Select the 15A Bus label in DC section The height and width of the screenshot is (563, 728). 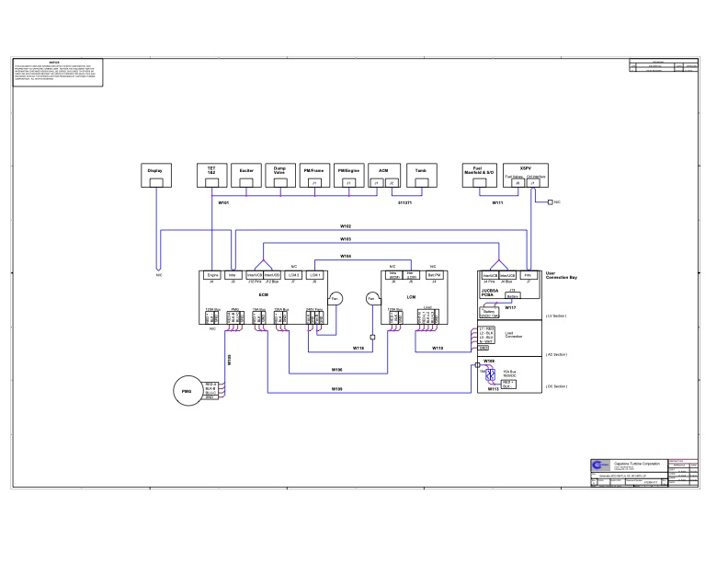coord(510,373)
